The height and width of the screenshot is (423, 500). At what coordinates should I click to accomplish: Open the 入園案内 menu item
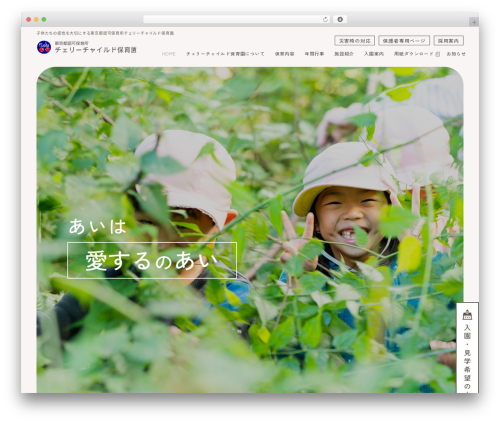point(374,54)
